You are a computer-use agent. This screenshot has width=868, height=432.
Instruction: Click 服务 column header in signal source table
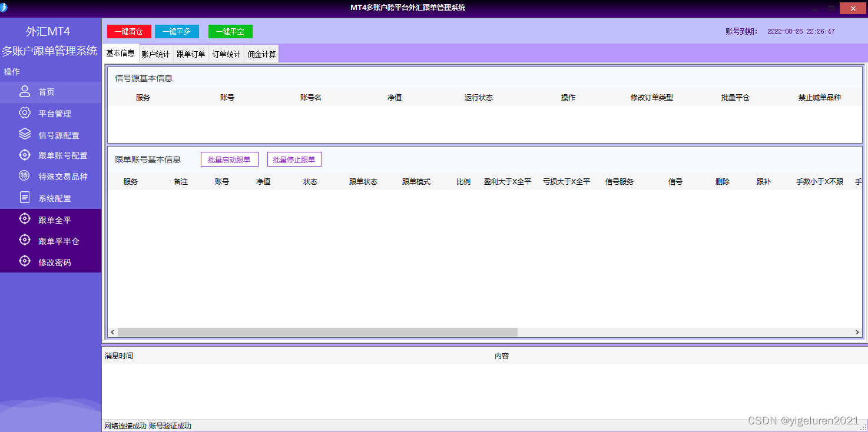143,98
